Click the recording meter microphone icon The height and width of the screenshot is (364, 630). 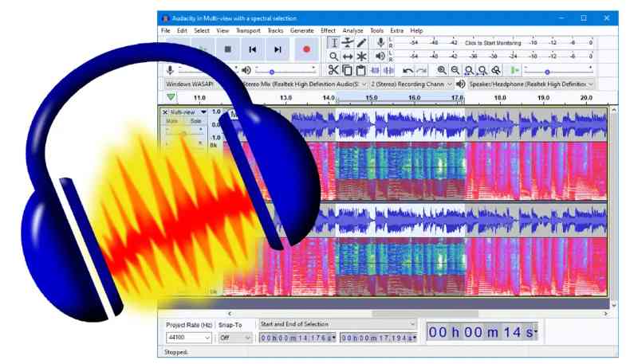(x=380, y=42)
